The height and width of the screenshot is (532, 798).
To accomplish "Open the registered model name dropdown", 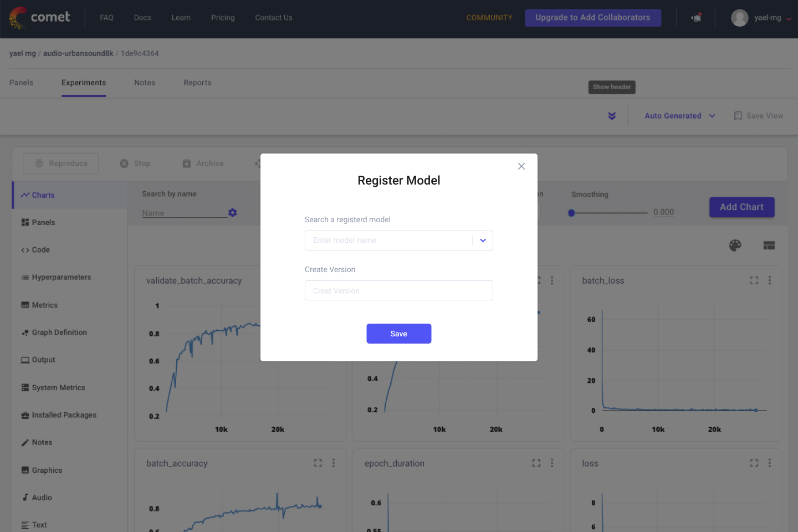I will click(x=483, y=241).
